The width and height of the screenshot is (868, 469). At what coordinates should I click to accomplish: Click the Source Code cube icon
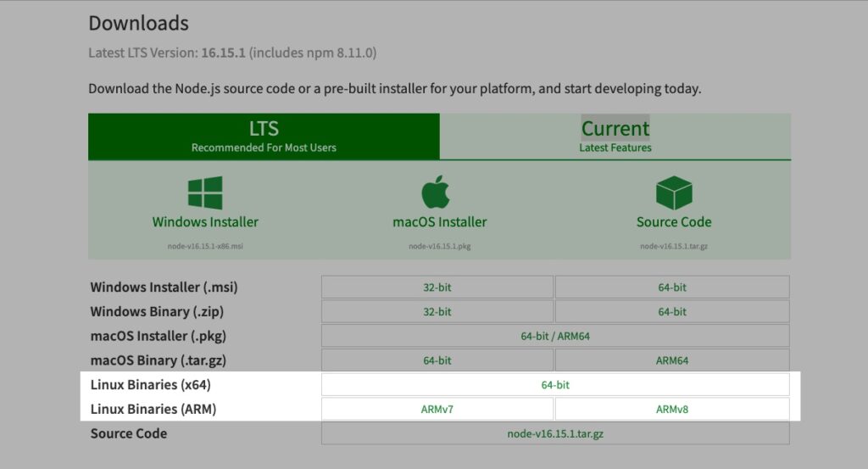[674, 193]
